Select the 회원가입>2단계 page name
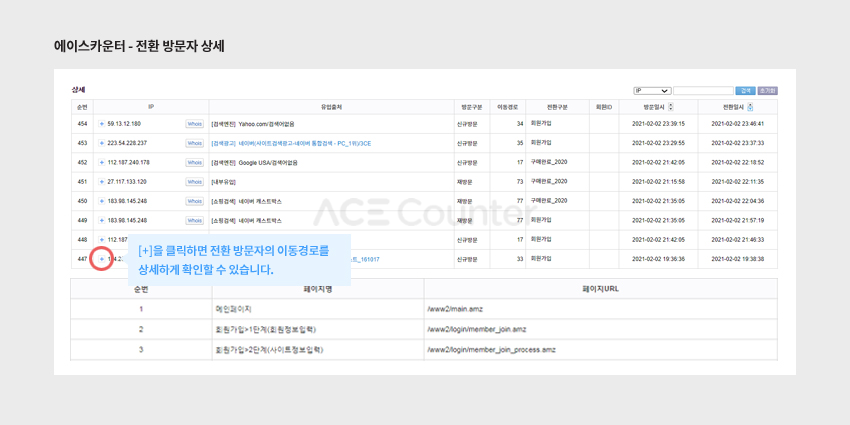 coord(269,350)
